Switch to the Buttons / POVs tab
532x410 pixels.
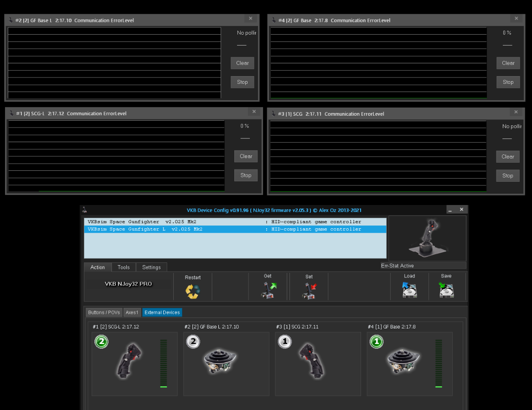[x=104, y=313]
